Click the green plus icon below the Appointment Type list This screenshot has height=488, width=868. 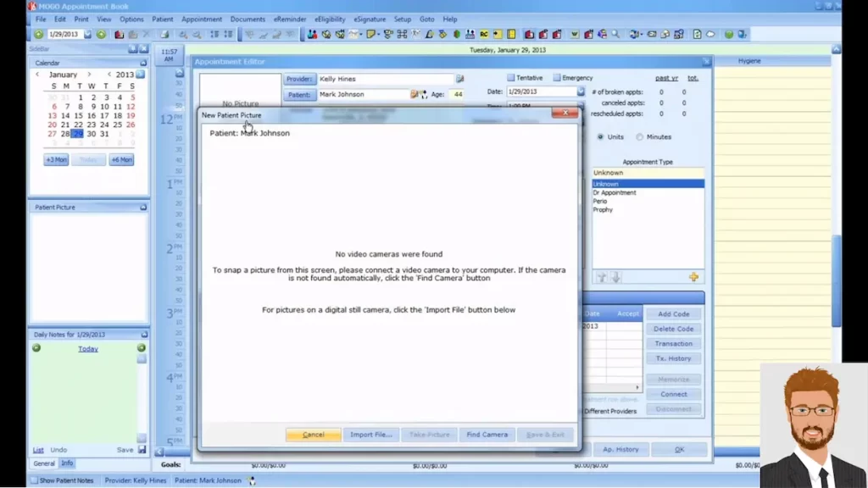pyautogui.click(x=693, y=277)
